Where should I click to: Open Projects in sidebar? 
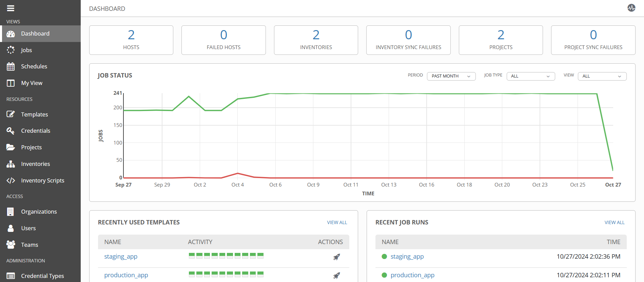tap(40, 147)
